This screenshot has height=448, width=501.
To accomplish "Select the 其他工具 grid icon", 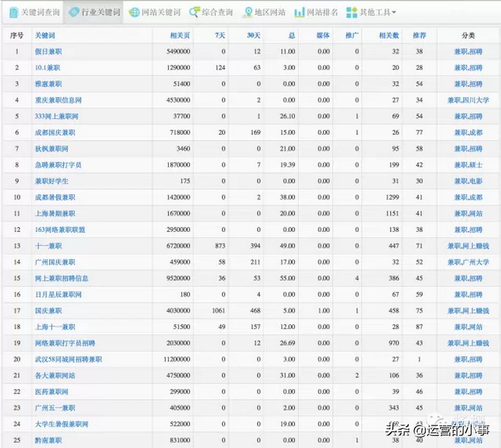I will click(x=351, y=11).
